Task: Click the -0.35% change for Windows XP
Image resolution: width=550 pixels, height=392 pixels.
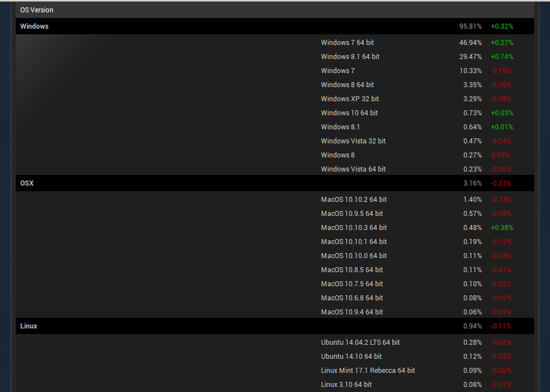Action: tap(501, 98)
